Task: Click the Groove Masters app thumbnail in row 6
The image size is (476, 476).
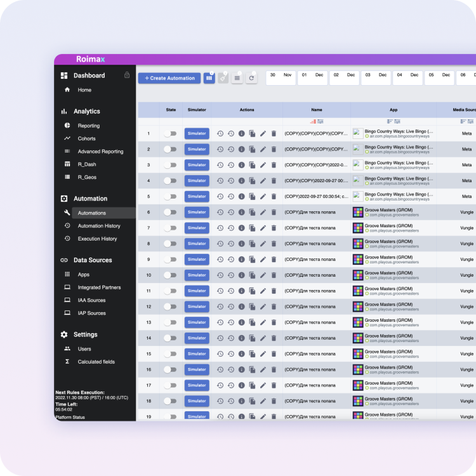Action: (358, 212)
